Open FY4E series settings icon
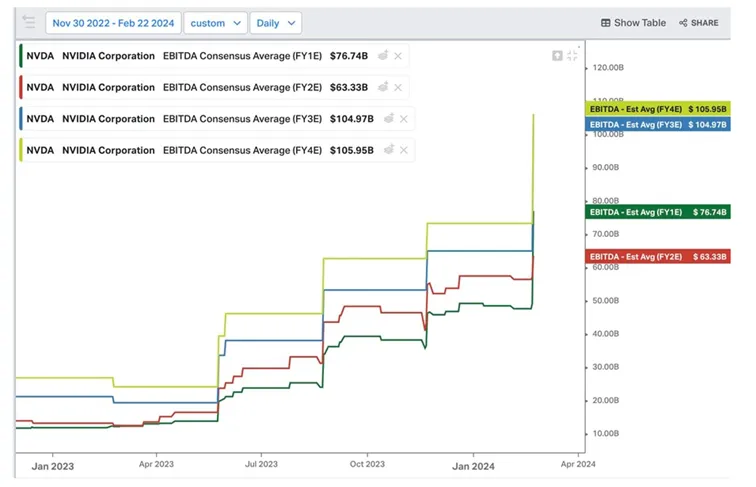 [389, 149]
